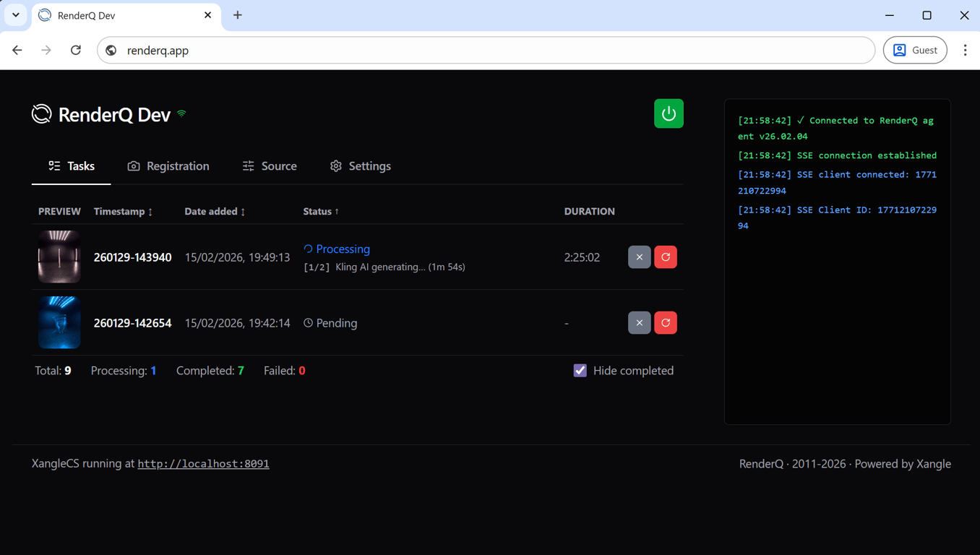Viewport: 980px width, 555px height.
Task: Click the SSE connection established log line
Action: (x=837, y=155)
